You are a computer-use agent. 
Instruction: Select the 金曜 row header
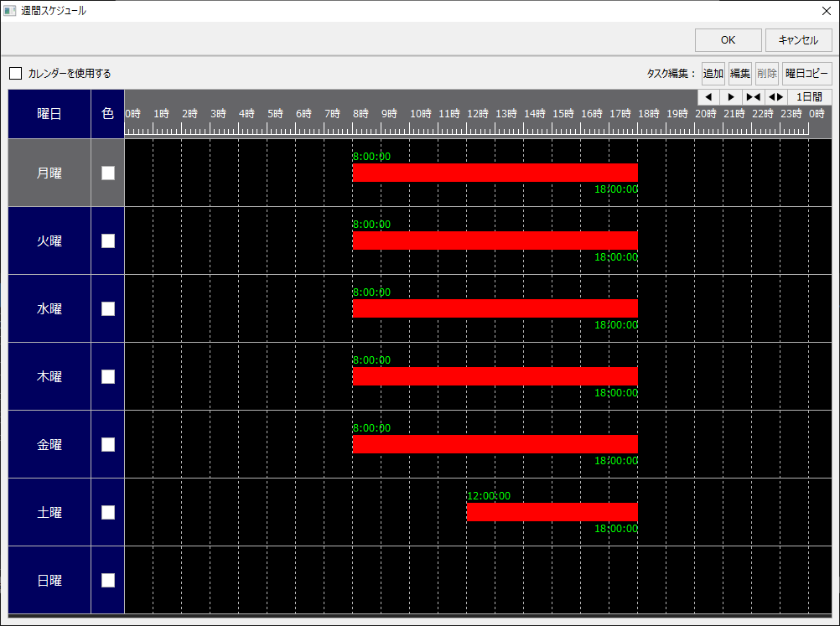(x=49, y=444)
